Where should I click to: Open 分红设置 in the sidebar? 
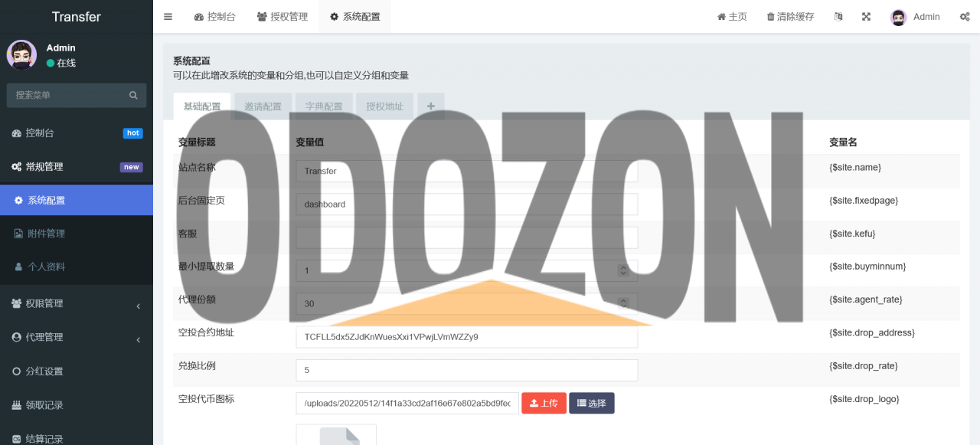point(77,371)
